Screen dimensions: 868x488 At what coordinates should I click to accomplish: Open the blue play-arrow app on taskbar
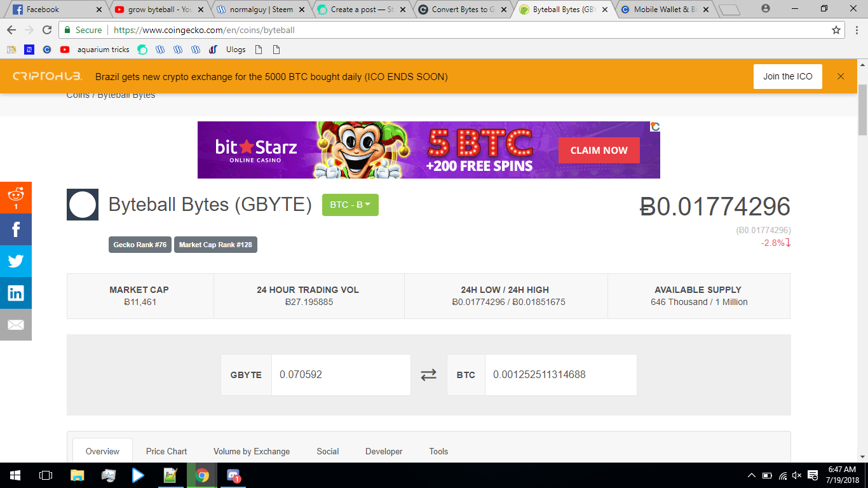(x=139, y=475)
